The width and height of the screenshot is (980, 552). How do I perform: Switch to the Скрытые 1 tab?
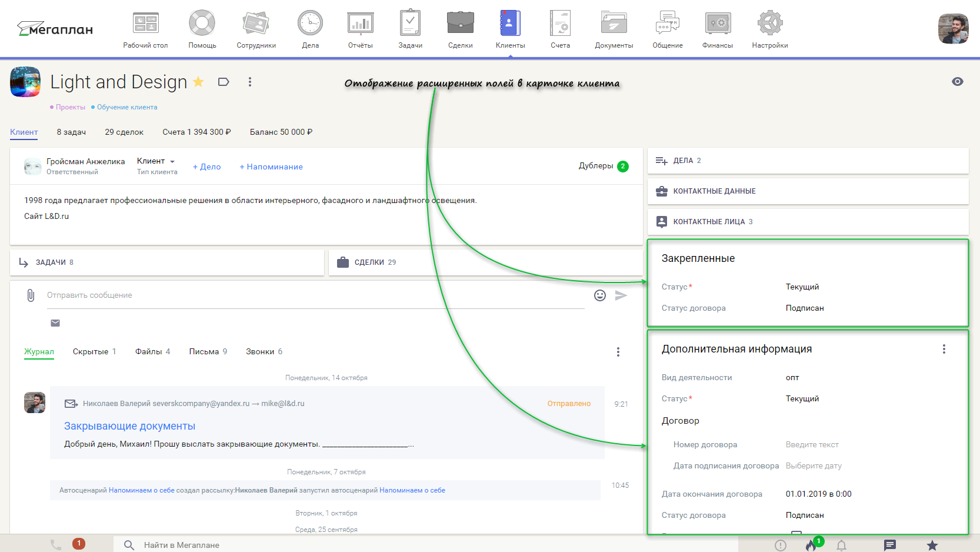94,352
